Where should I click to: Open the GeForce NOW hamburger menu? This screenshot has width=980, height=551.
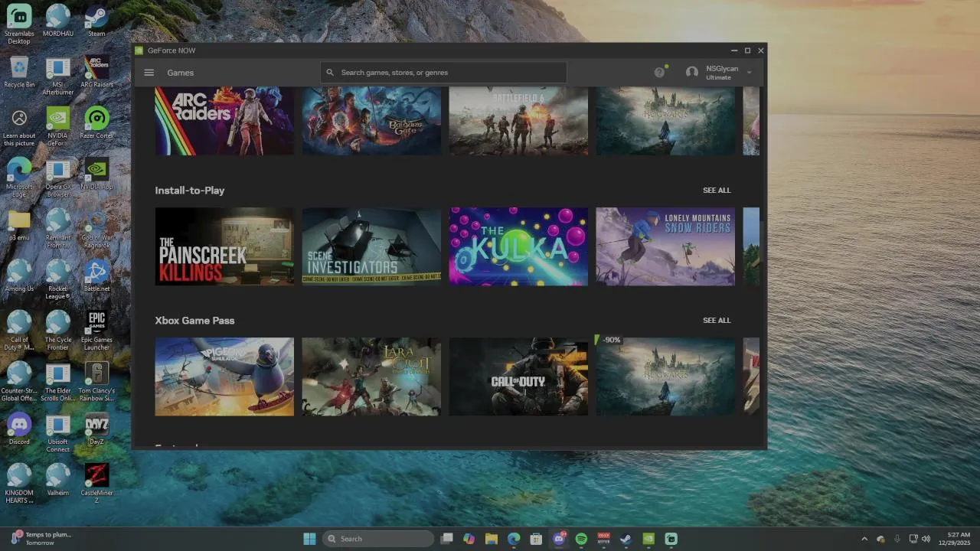[x=149, y=73]
